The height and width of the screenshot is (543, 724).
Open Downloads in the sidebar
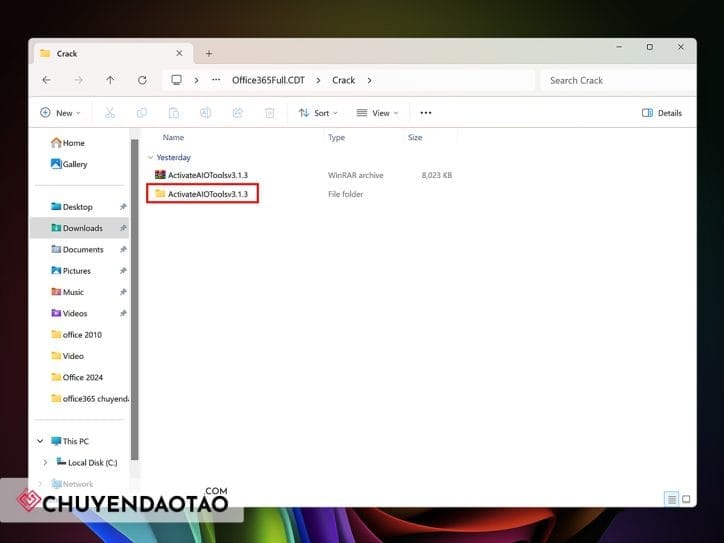coord(77,228)
